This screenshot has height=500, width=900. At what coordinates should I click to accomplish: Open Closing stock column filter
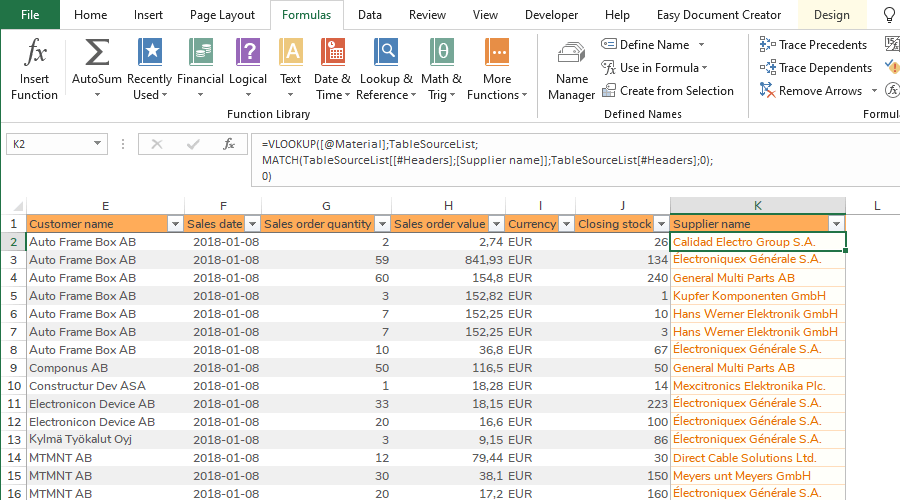point(662,224)
